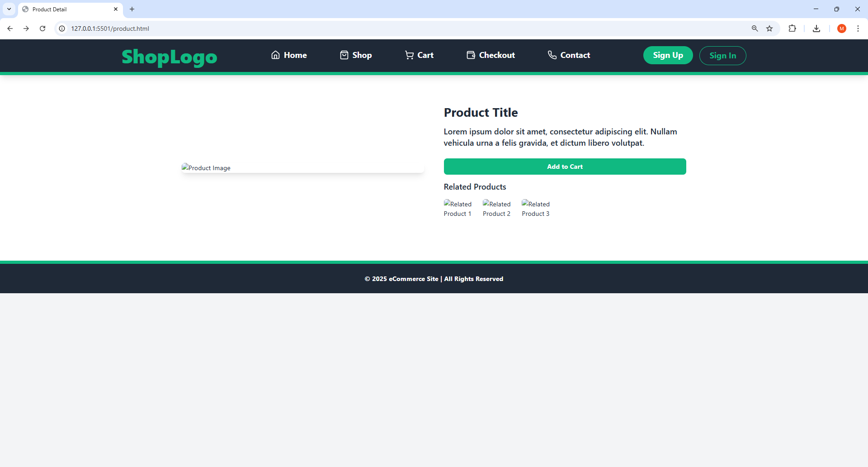This screenshot has width=868, height=467.
Task: Open the browser Extensions puzzle icon
Action: (x=792, y=29)
